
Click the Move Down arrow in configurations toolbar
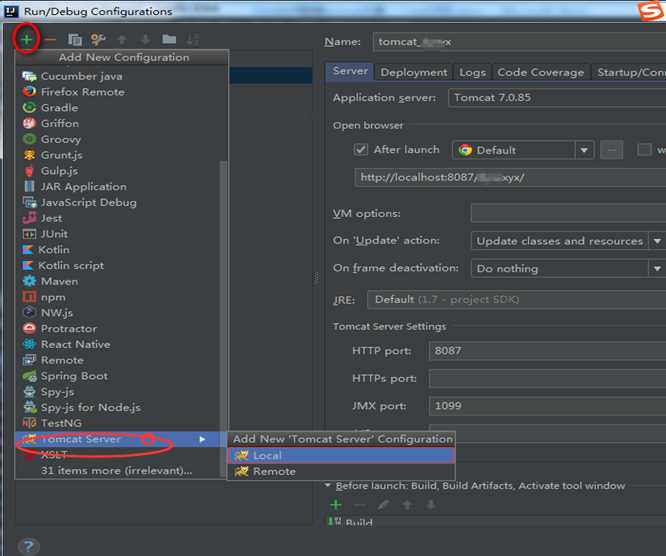[145, 40]
